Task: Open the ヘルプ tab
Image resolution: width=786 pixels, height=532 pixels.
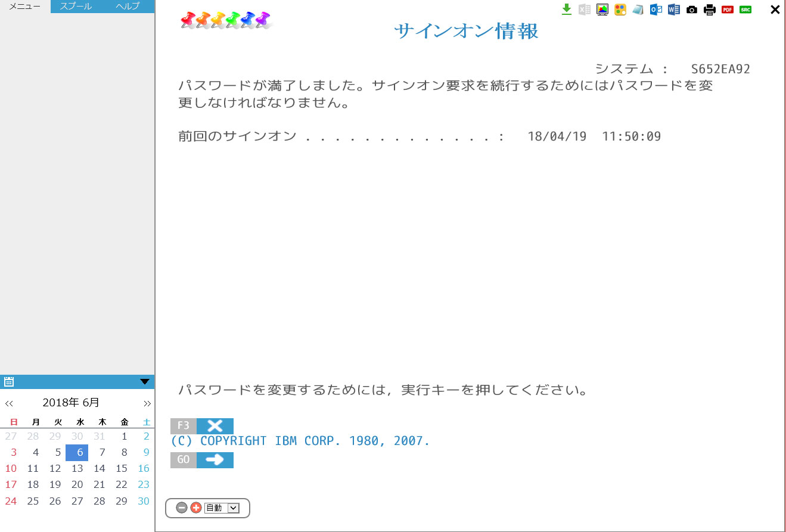Action: click(128, 7)
